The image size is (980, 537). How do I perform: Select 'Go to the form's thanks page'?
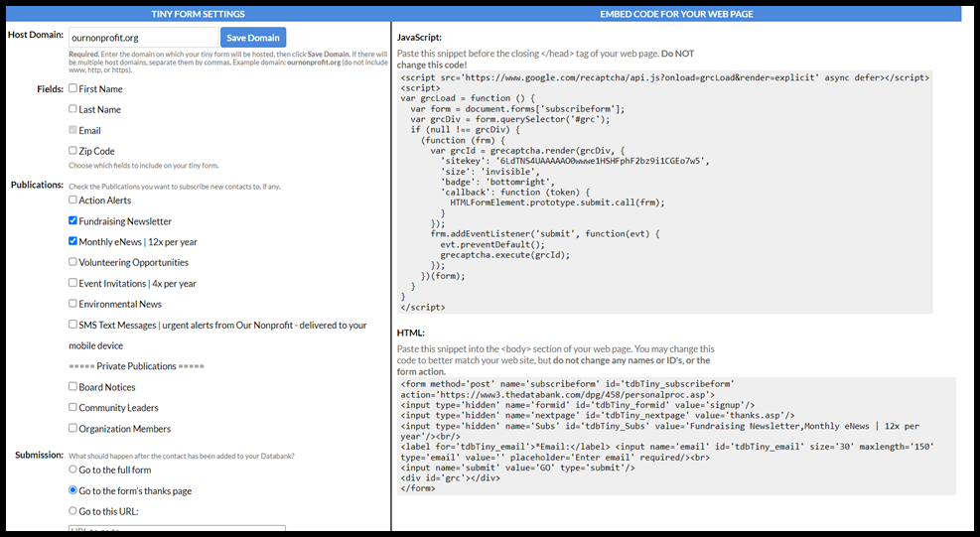tap(73, 490)
